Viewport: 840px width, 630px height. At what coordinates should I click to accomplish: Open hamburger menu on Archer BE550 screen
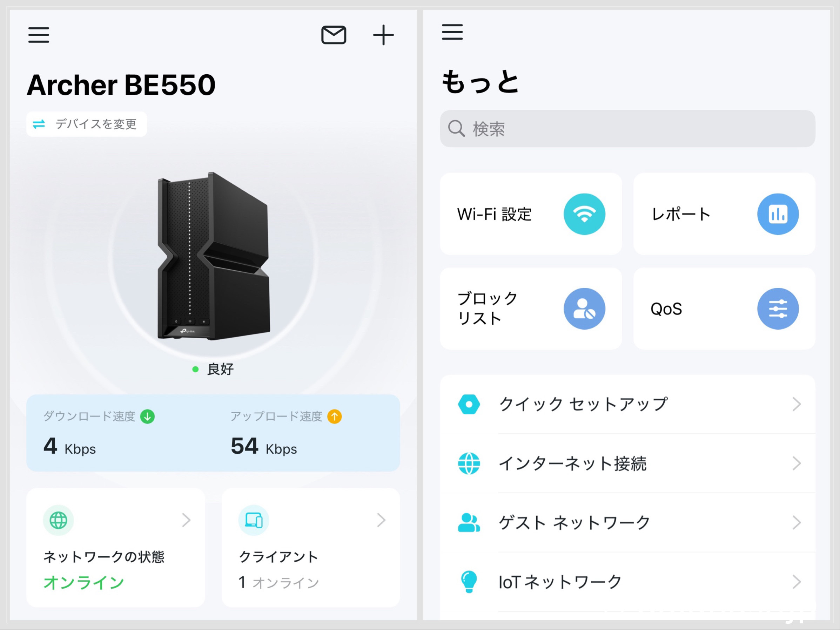[x=39, y=35]
